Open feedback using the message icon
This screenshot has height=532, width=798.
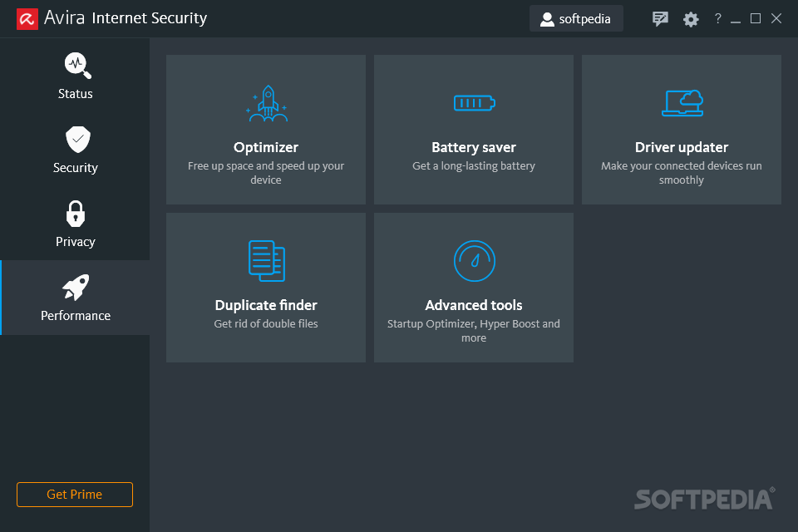point(660,18)
